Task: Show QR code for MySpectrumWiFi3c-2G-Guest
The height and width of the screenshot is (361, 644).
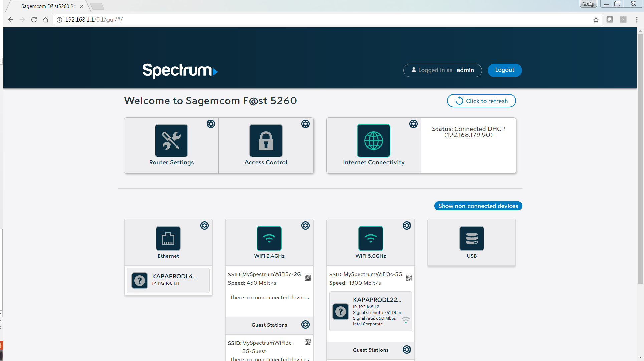Action: (x=308, y=342)
